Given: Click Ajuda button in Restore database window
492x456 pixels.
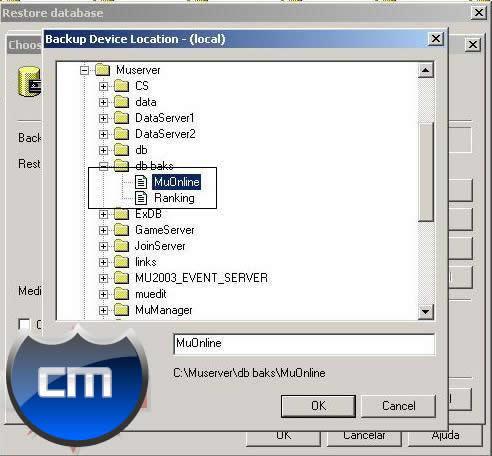Looking at the screenshot, I should [x=445, y=436].
